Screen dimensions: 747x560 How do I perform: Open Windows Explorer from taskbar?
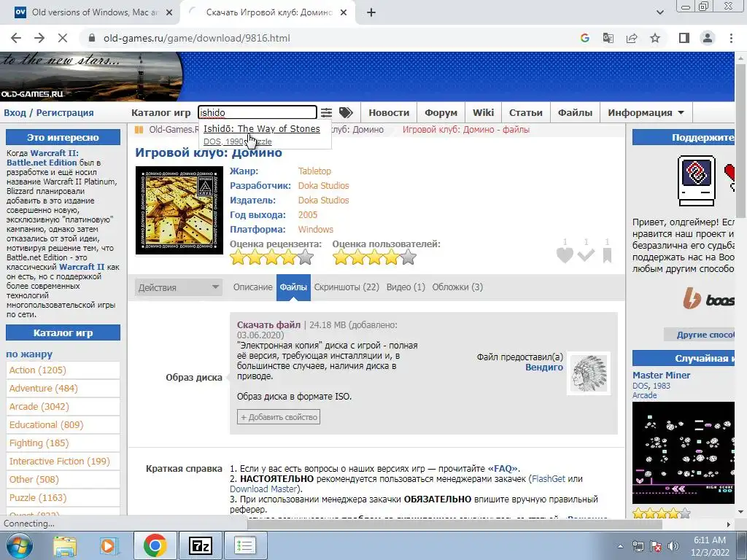[64, 545]
